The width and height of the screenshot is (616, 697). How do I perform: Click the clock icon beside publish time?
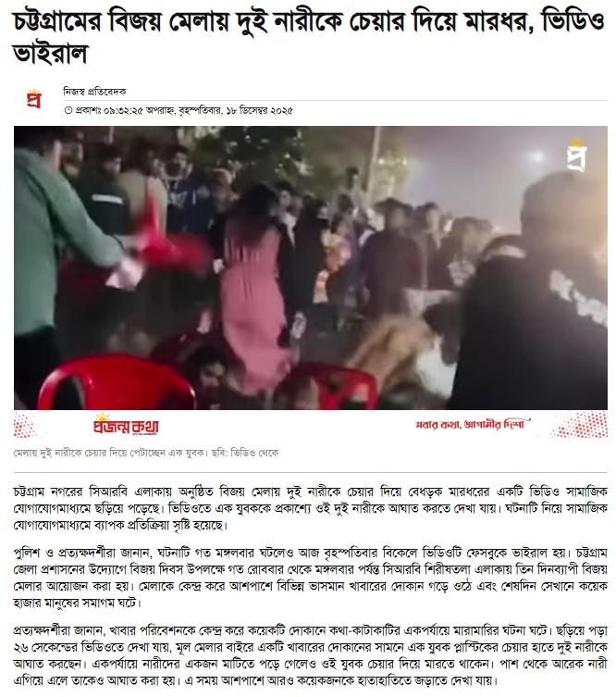click(x=68, y=110)
